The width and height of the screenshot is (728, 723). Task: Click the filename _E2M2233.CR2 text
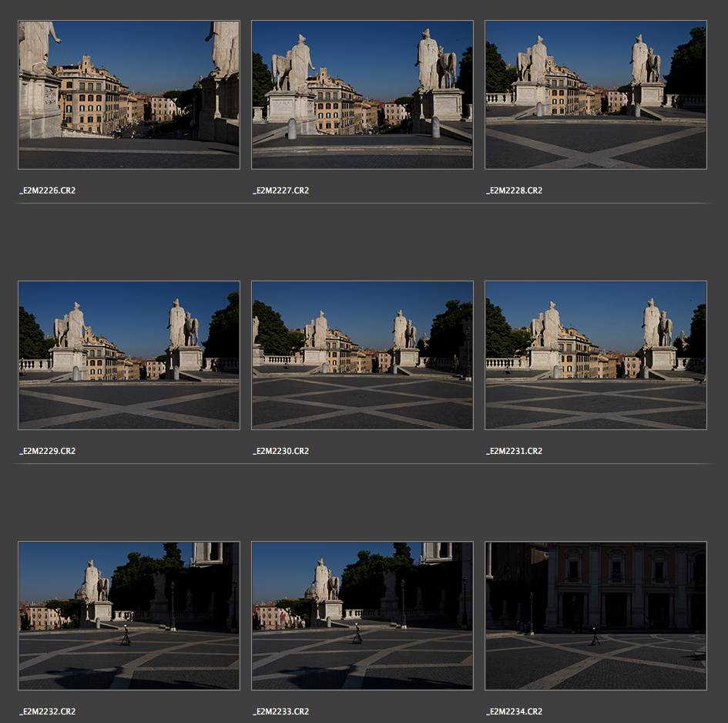tap(281, 711)
